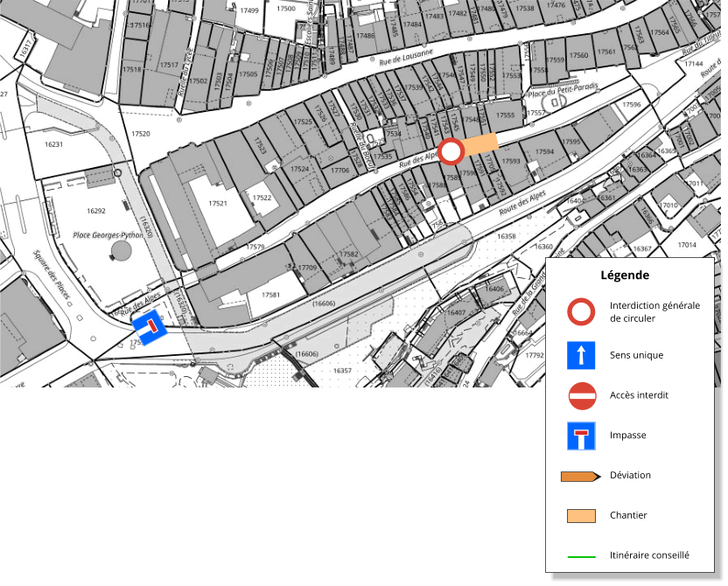Click the Itinéraire conseillé legend text
The width and height of the screenshot is (728, 586).
(x=649, y=555)
